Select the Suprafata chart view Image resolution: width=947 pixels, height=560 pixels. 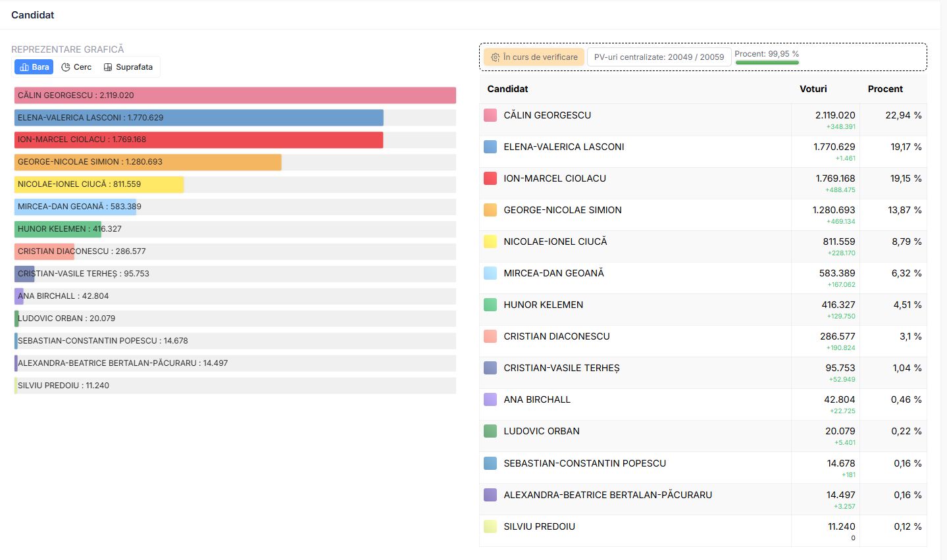(128, 67)
